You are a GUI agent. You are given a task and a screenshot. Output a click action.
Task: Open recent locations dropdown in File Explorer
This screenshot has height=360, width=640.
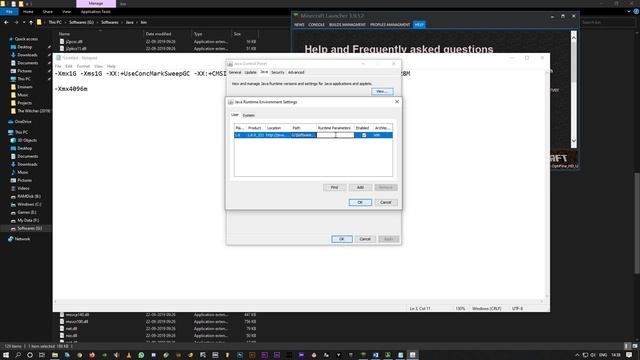(24, 22)
